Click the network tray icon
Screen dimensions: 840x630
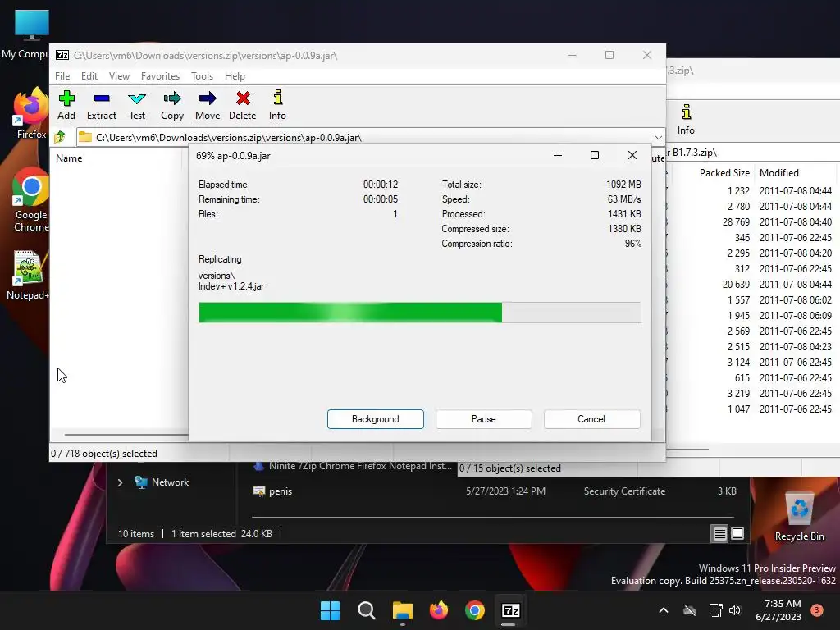[x=715, y=610]
